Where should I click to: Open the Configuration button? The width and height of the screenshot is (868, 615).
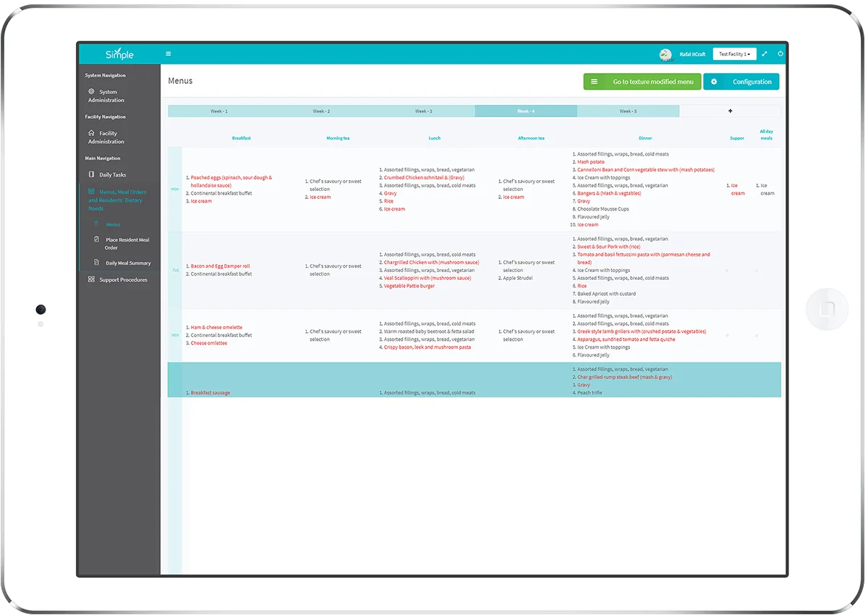point(741,82)
